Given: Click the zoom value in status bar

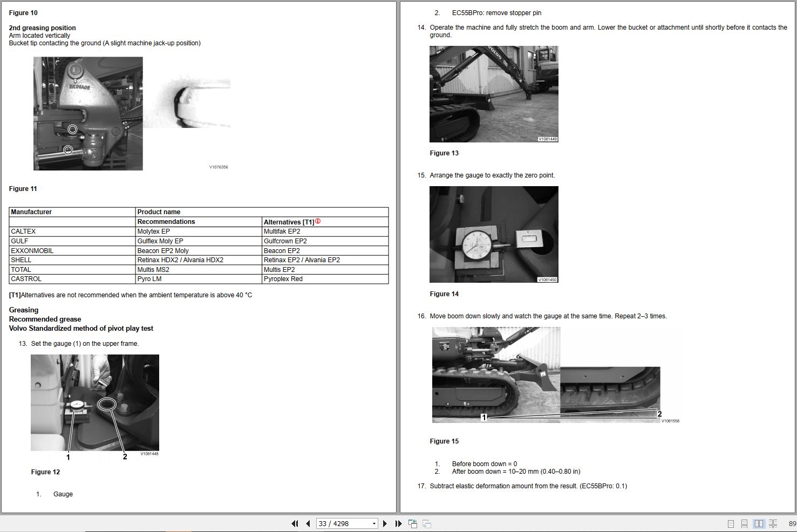Looking at the screenshot, I should pos(792,524).
